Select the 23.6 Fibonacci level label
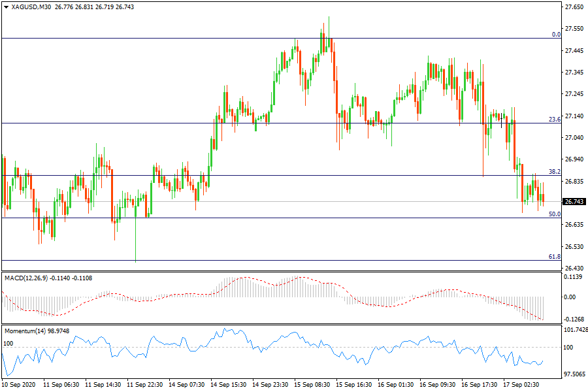Screen dimensions: 588x392 click(555, 120)
